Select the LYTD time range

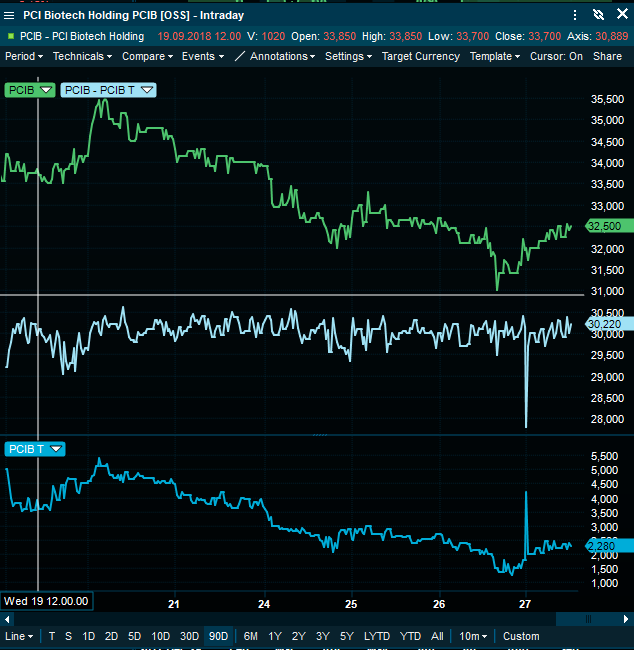[377, 636]
